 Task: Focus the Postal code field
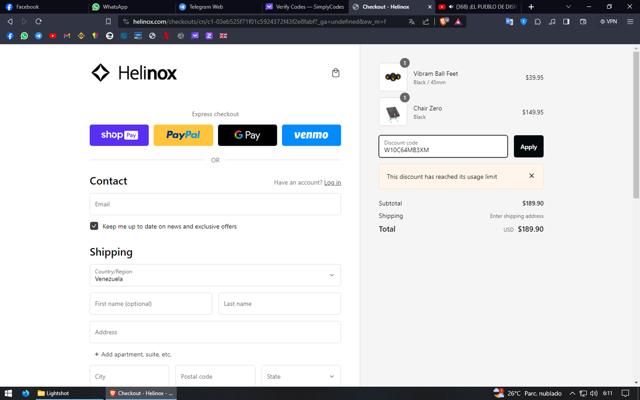[x=215, y=376]
